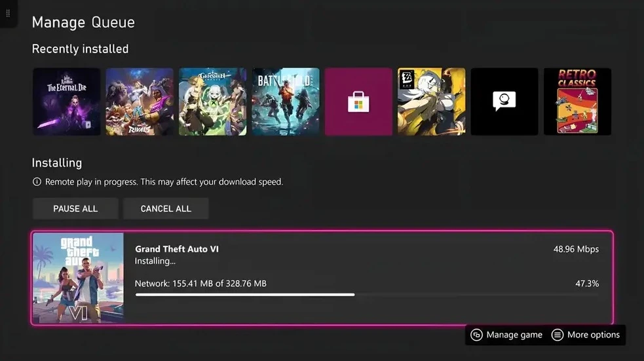Click the GTA VI download progress bar
Screen dimensions: 644x361
(x=367, y=294)
